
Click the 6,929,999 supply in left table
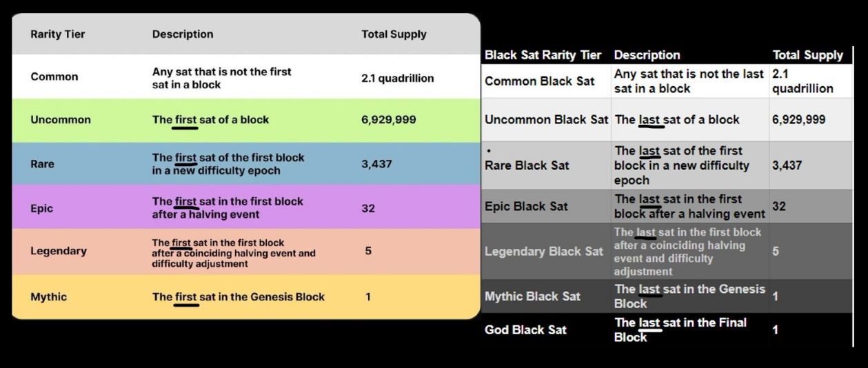tap(389, 120)
